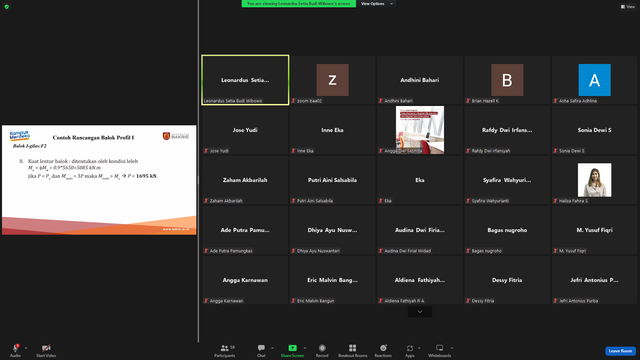
Task: Show next page of participants chevron
Action: 420,312
